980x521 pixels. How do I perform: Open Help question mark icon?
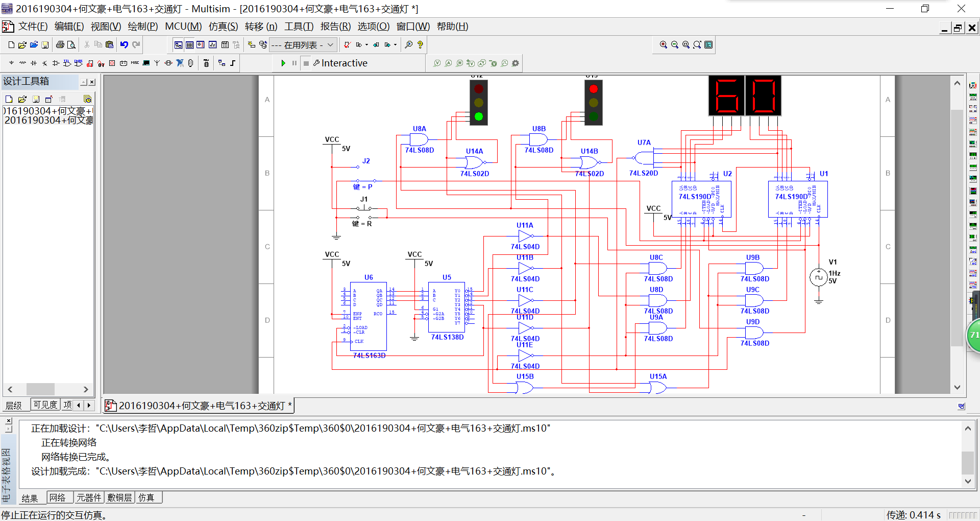tap(420, 45)
